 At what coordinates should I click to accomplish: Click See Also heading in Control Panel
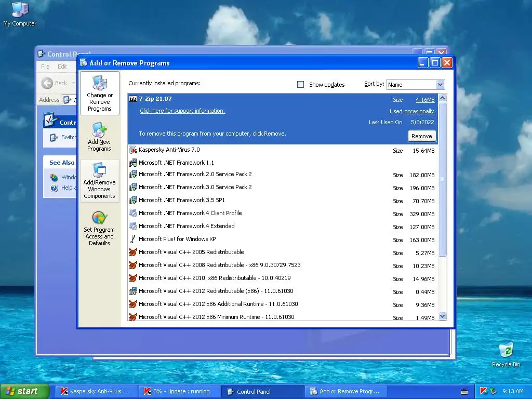[x=62, y=163]
